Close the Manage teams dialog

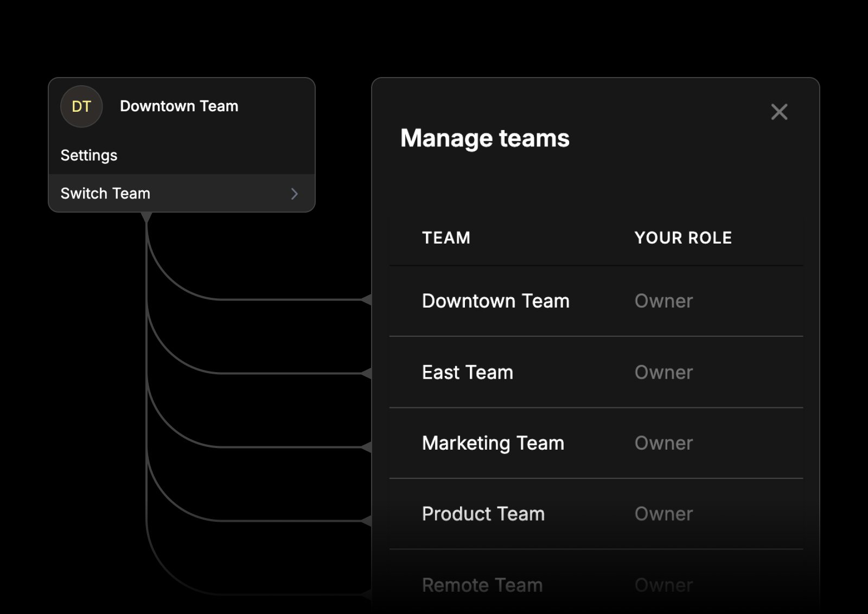[779, 112]
